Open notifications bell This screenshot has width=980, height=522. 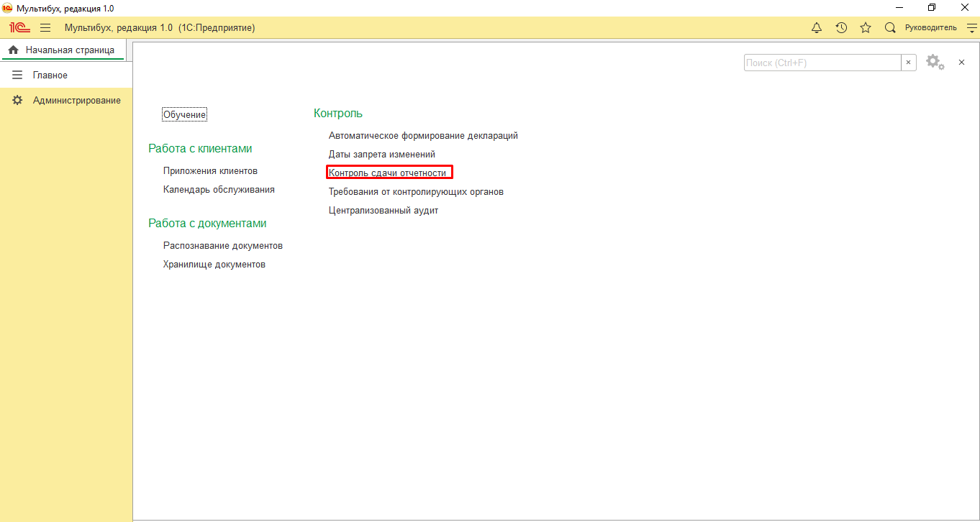tap(816, 27)
